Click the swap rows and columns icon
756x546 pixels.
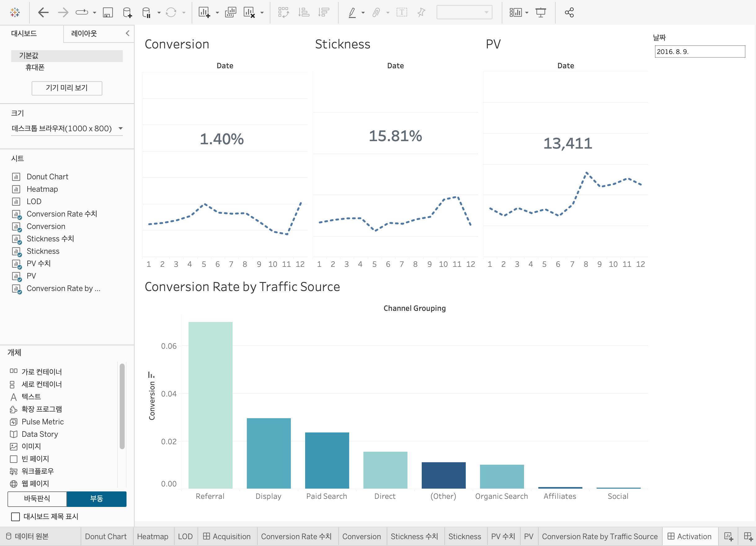click(283, 13)
